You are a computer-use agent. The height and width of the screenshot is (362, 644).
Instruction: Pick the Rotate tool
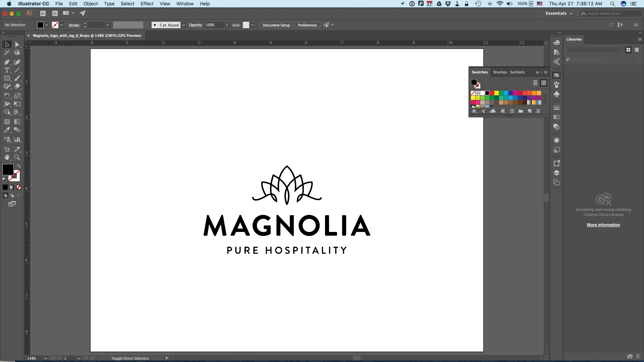coord(7,96)
